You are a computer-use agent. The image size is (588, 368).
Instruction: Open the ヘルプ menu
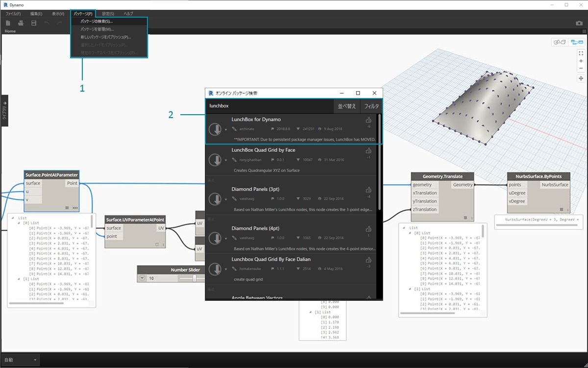(x=128, y=13)
